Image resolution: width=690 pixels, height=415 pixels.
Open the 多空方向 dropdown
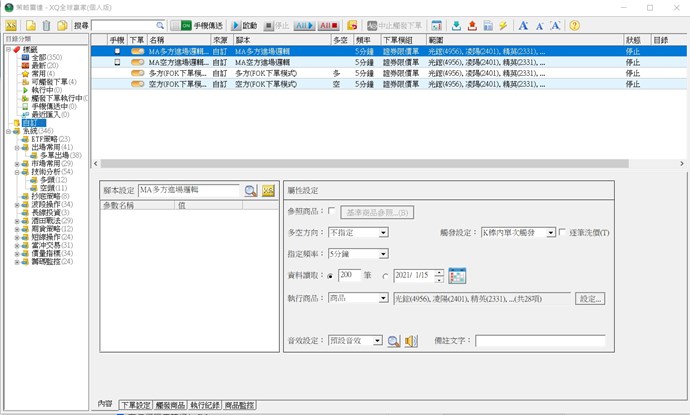pyautogui.click(x=383, y=233)
